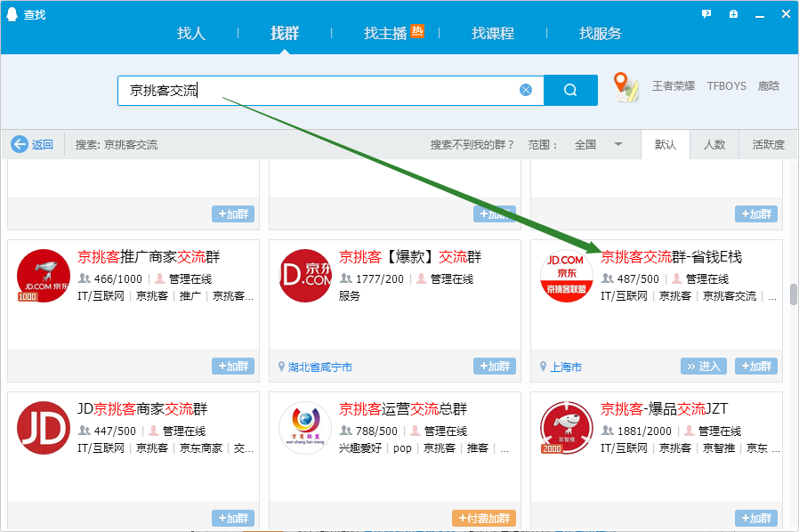Sort results by 默认
Viewport: 799px width, 532px height.
click(x=666, y=145)
